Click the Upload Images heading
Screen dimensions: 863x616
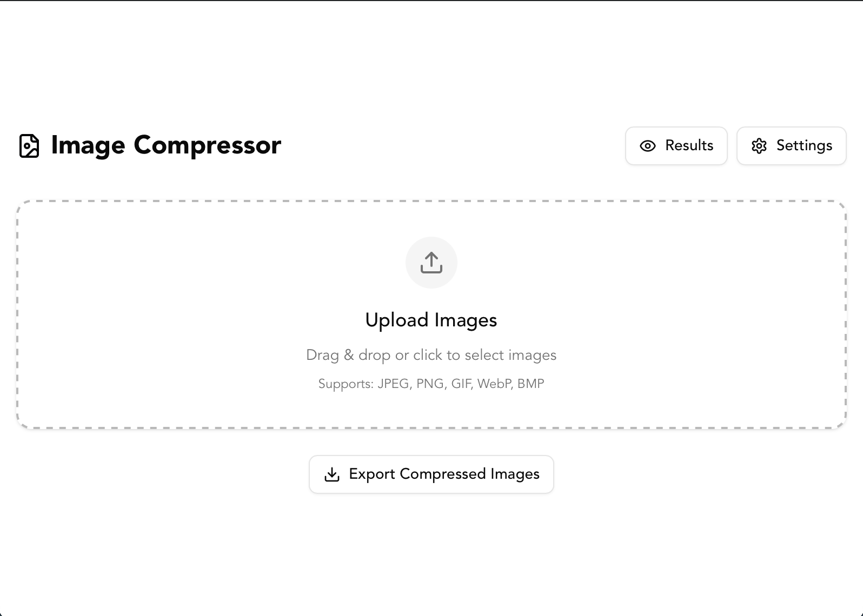tap(431, 320)
